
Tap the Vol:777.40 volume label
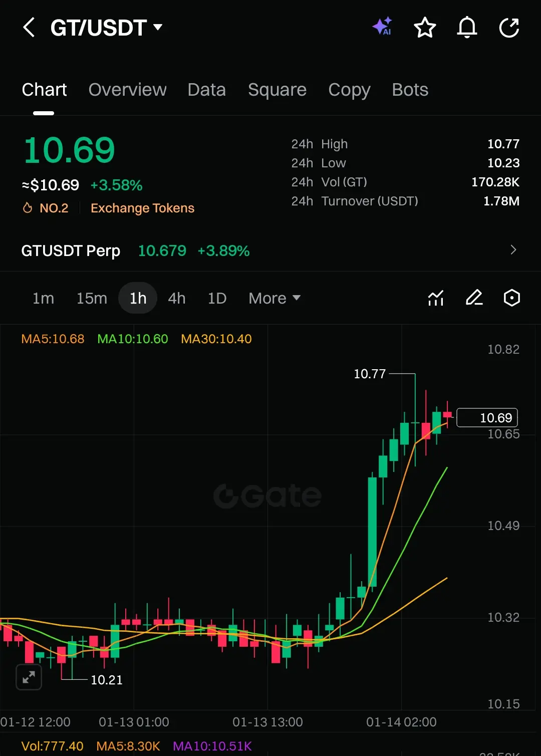(x=52, y=746)
